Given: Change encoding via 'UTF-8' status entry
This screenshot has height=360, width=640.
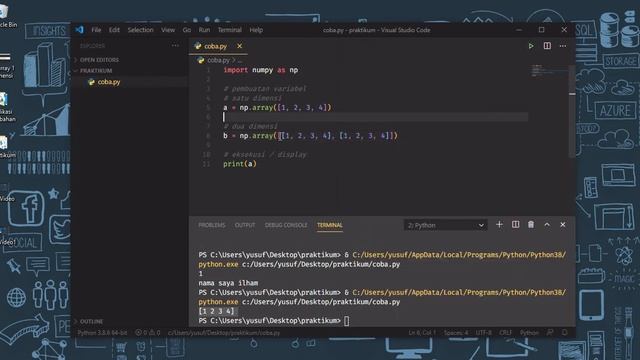Looking at the screenshot, I should click(x=484, y=333).
